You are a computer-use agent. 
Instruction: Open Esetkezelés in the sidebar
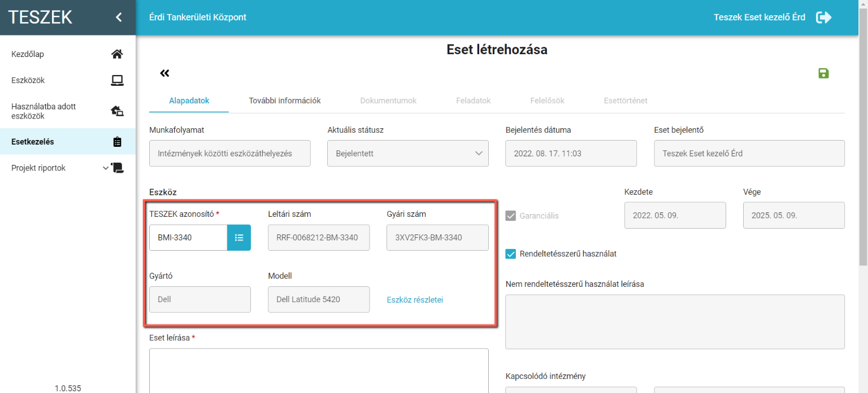click(x=68, y=142)
